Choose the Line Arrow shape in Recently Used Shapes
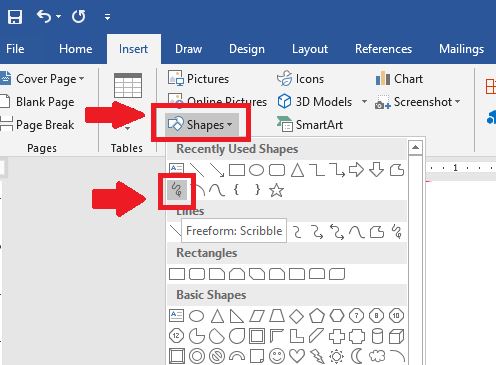496x365 pixels. click(x=217, y=170)
